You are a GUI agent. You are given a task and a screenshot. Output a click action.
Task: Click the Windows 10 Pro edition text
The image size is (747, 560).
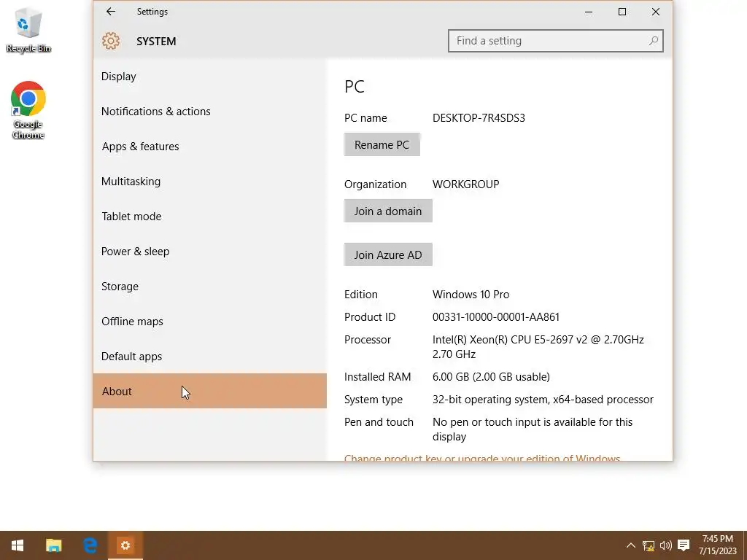[471, 295]
